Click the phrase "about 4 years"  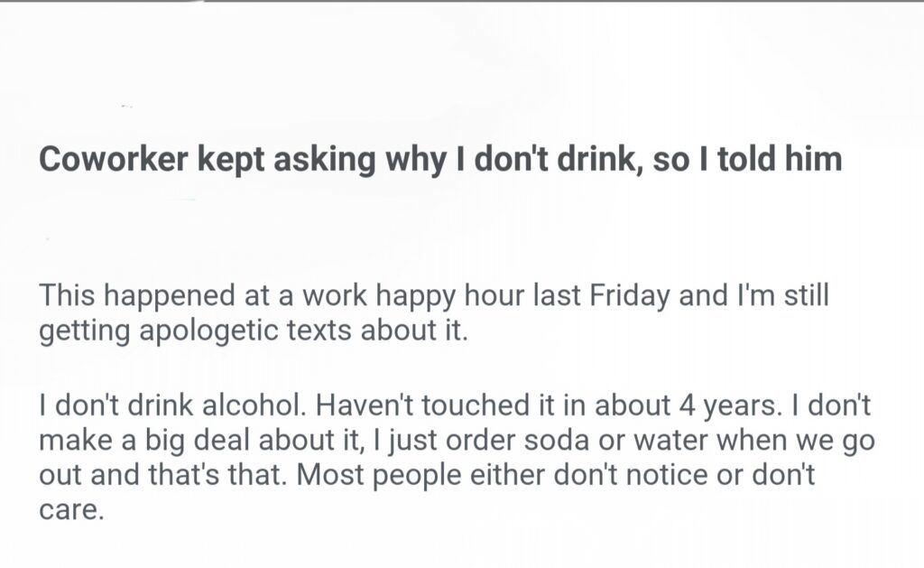click(x=697, y=406)
